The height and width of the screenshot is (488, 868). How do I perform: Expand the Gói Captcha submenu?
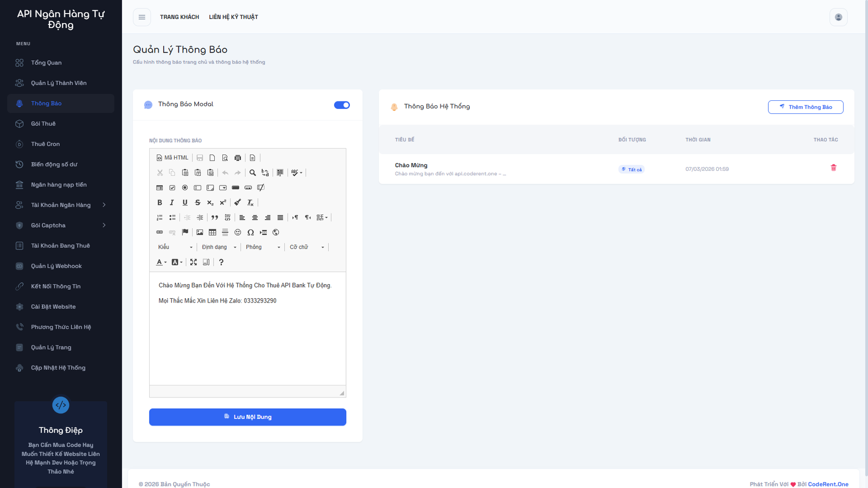point(61,225)
